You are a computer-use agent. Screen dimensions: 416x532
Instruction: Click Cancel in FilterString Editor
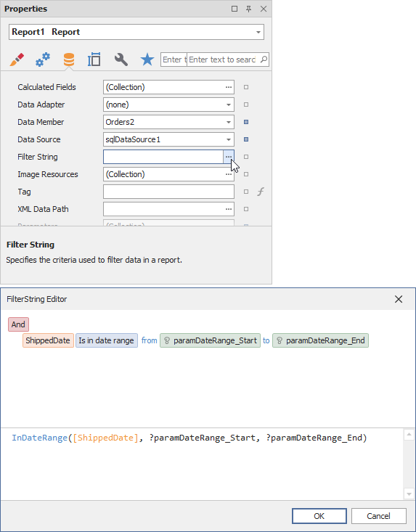coord(379,516)
